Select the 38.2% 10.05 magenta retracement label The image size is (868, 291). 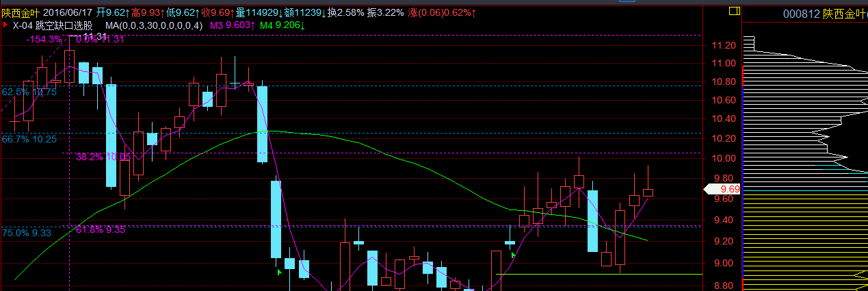(103, 157)
